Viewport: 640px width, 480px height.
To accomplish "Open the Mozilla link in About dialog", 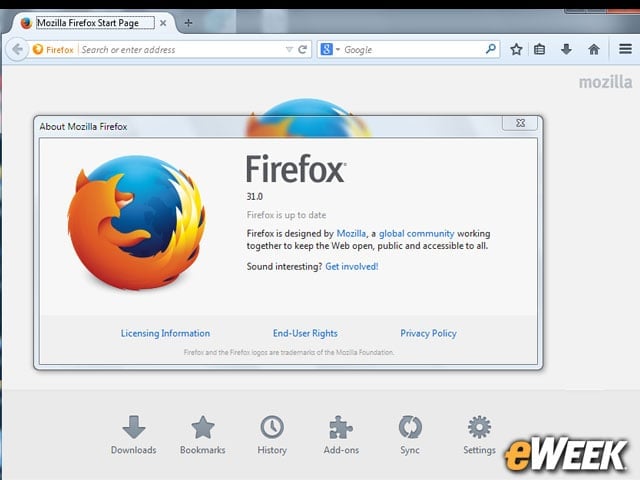I will pyautogui.click(x=351, y=233).
